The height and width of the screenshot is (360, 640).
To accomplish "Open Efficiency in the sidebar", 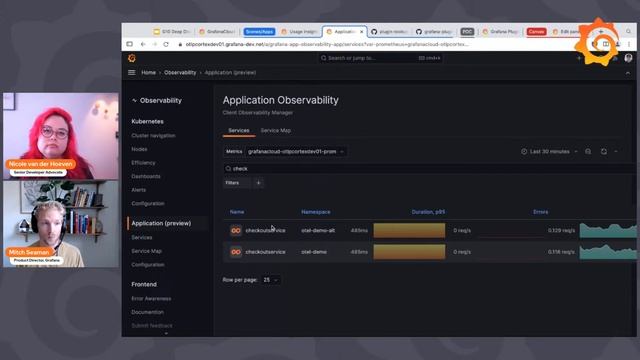I will point(143,163).
